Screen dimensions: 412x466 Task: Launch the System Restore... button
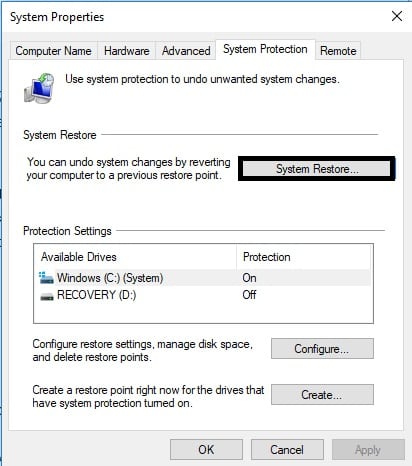[316, 169]
